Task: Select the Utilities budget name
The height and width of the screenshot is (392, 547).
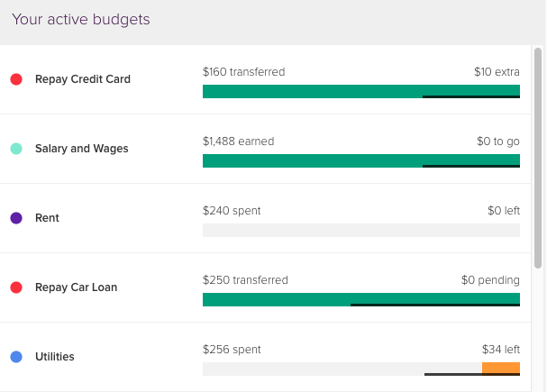Action: click(x=54, y=357)
